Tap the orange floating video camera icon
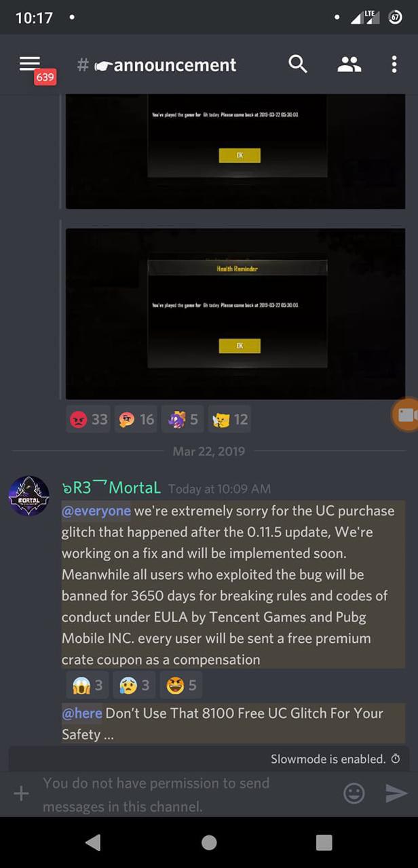Screen dimensions: 418x868 (405, 415)
